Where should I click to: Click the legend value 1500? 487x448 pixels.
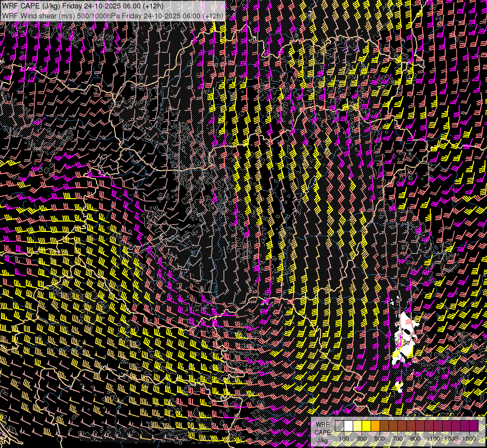469,439
